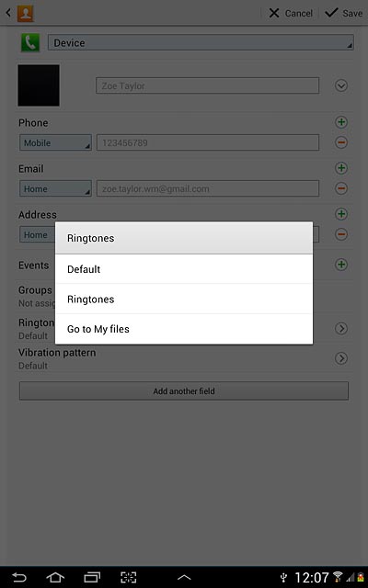This screenshot has height=588, width=368.
Task: Open the Mobile phone type dropdown
Action: point(55,142)
